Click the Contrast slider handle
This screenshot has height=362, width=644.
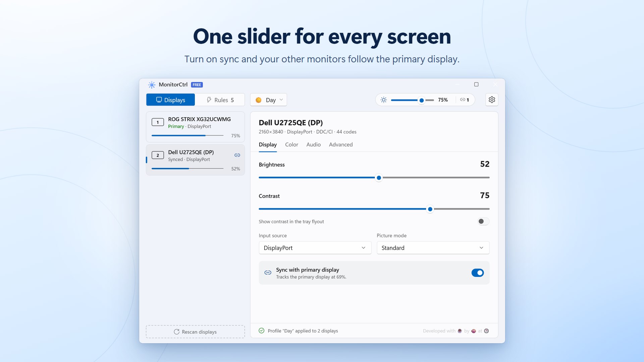(x=430, y=209)
